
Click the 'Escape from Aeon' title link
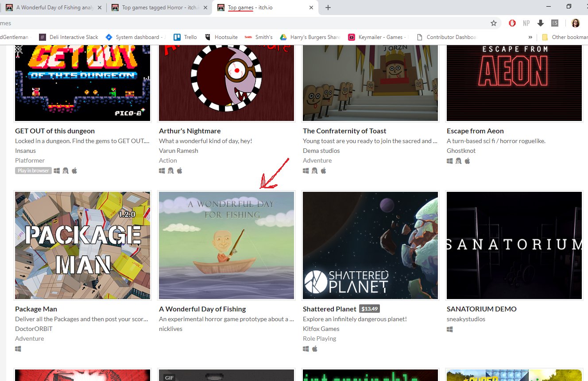point(475,131)
